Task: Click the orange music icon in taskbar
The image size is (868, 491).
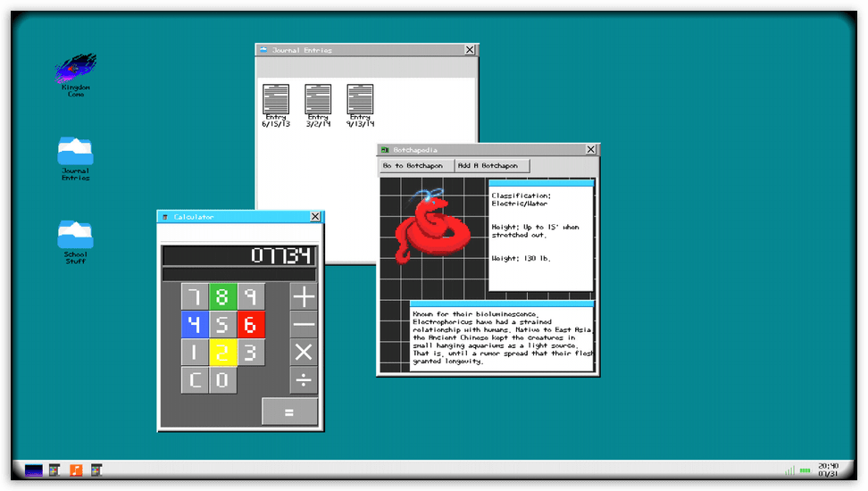Action: coord(76,470)
